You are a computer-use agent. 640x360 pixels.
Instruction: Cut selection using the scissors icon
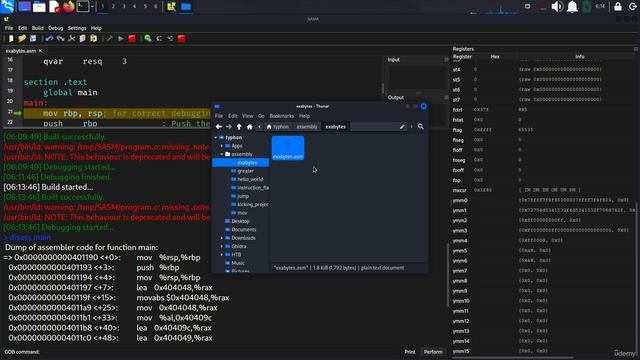(x=71, y=38)
